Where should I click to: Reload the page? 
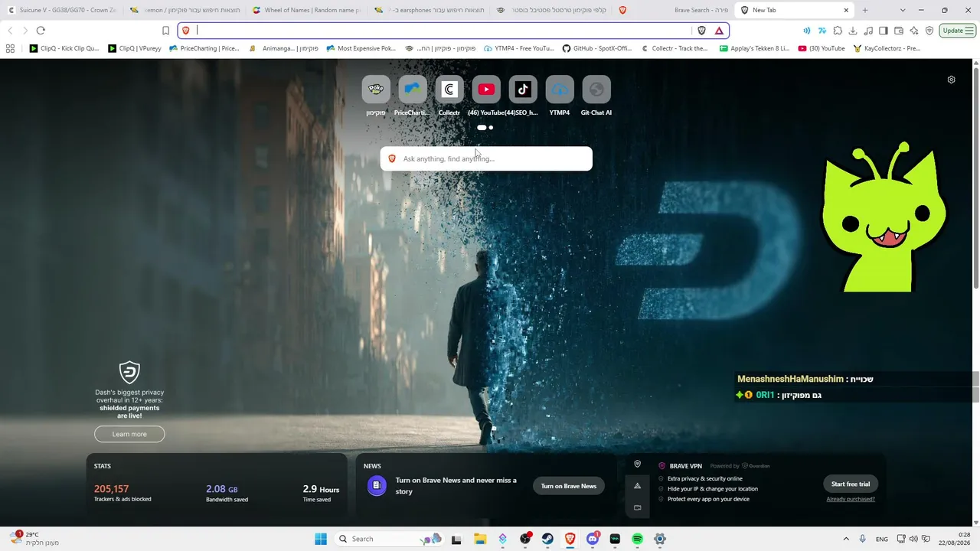coord(41,31)
